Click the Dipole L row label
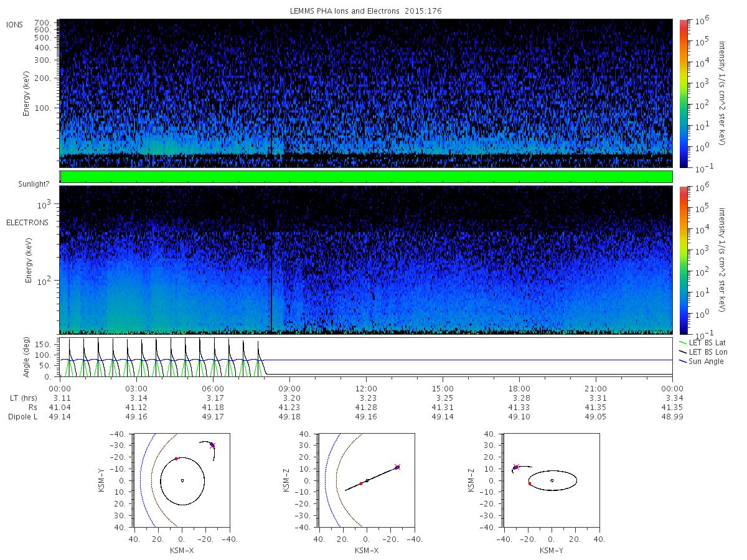The height and width of the screenshot is (560, 747). 22,417
